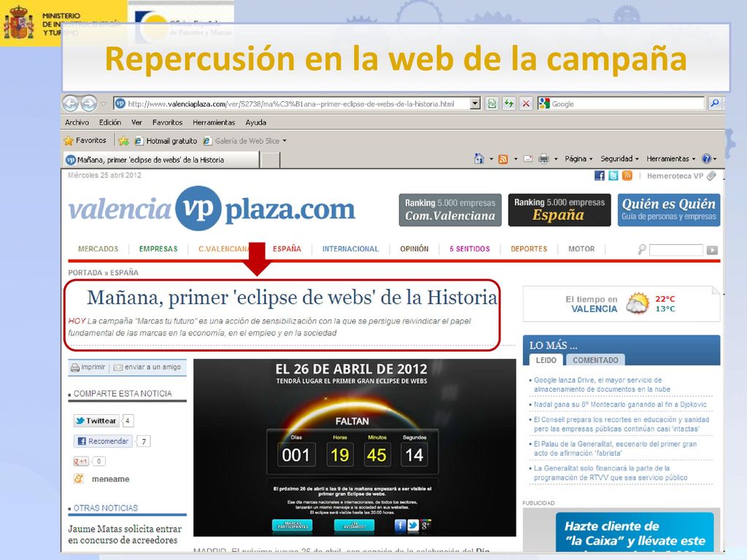Open Ranking 5.000 empresas España banner
Viewport: 747px width, 560px height.
(560, 209)
